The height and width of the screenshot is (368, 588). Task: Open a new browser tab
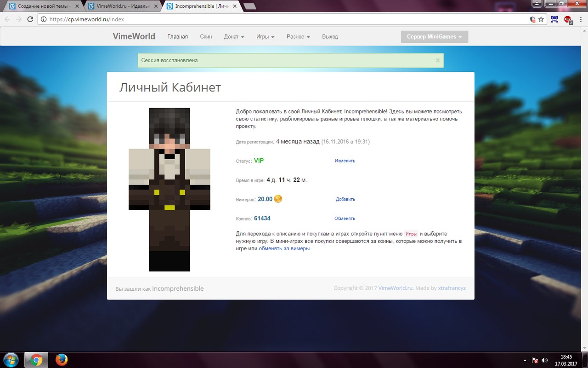pos(249,6)
